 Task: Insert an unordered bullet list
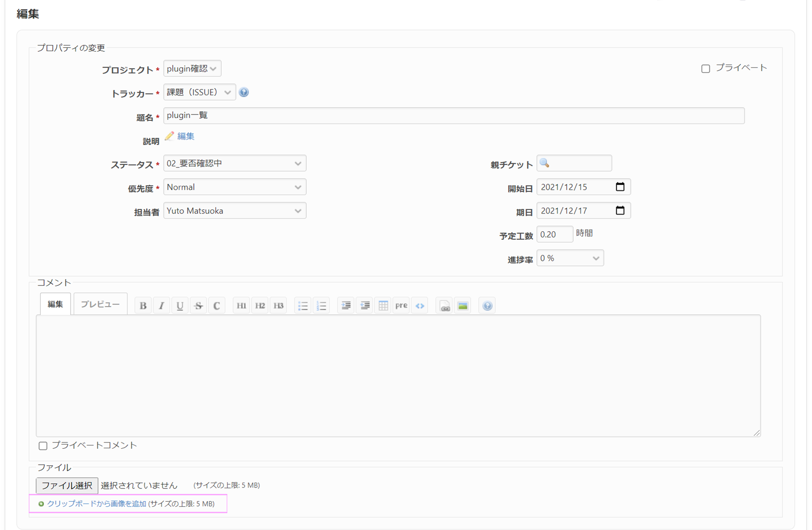click(x=303, y=306)
